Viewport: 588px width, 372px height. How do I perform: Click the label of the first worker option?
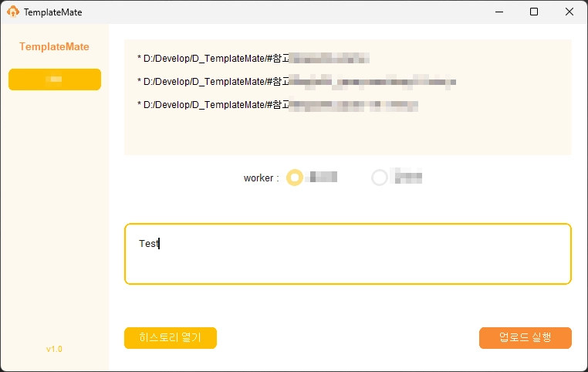pyautogui.click(x=322, y=178)
